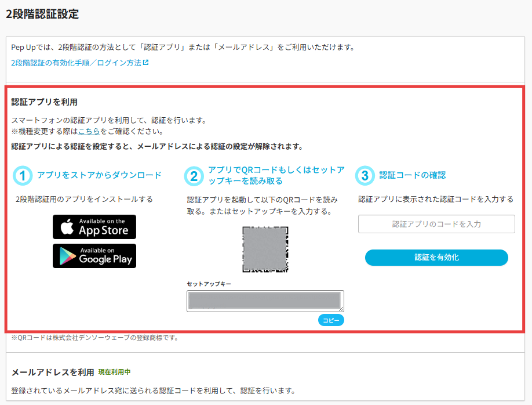
Task: Click the QR code image
Action: click(x=265, y=249)
